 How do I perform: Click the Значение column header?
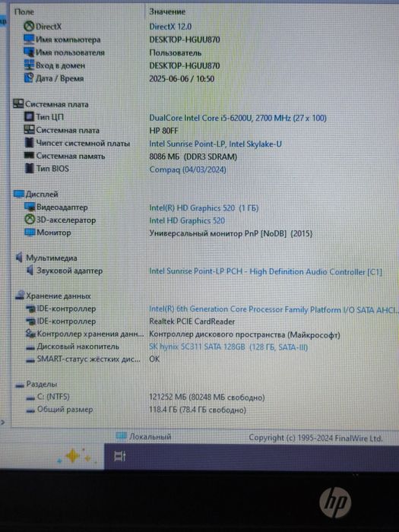pyautogui.click(x=167, y=12)
